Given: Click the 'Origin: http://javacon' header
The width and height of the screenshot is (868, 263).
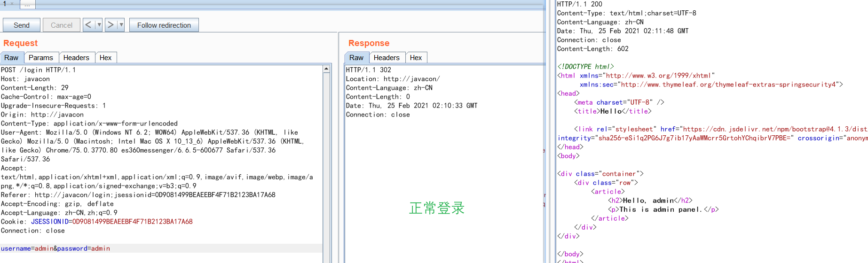Looking at the screenshot, I should point(42,115).
